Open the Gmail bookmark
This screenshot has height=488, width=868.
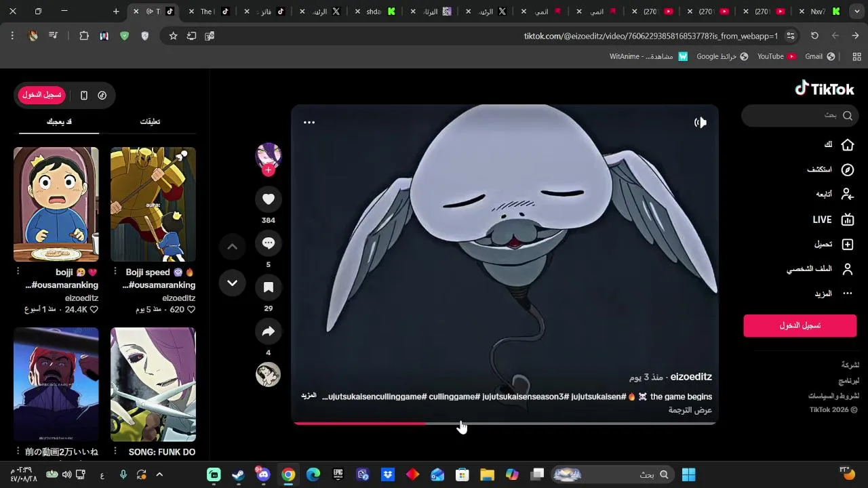pyautogui.click(x=820, y=56)
